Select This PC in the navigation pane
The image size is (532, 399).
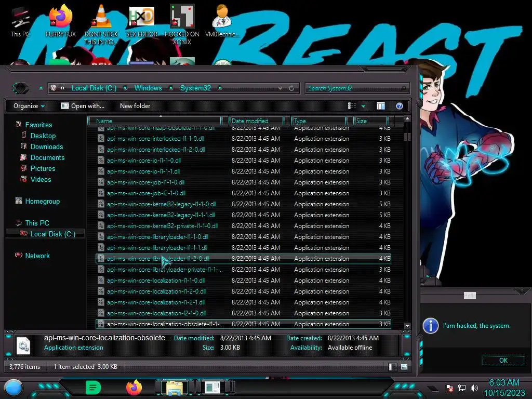pyautogui.click(x=37, y=223)
